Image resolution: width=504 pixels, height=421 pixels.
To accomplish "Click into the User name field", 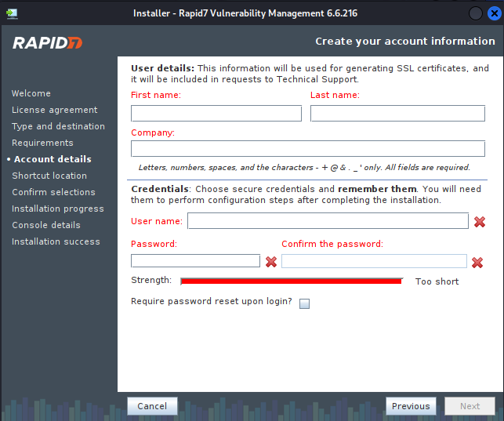I will (328, 221).
